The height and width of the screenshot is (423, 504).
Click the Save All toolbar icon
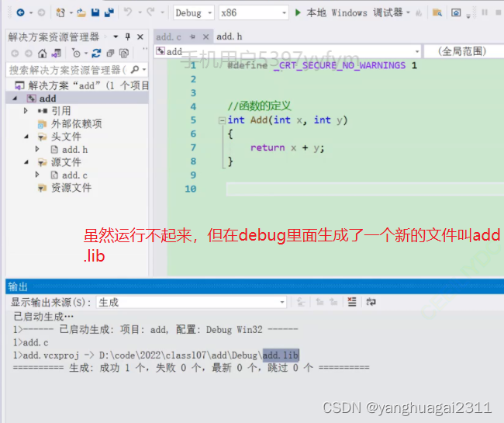tap(109, 13)
